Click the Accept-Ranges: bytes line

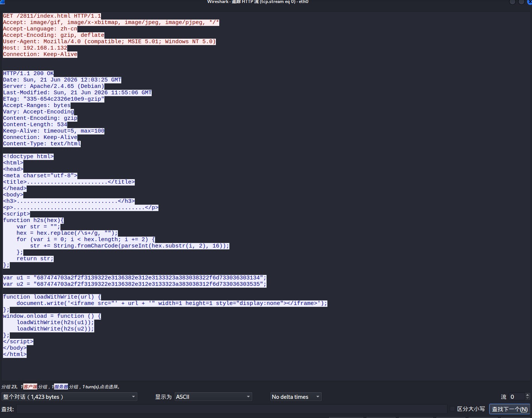pyautogui.click(x=37, y=105)
